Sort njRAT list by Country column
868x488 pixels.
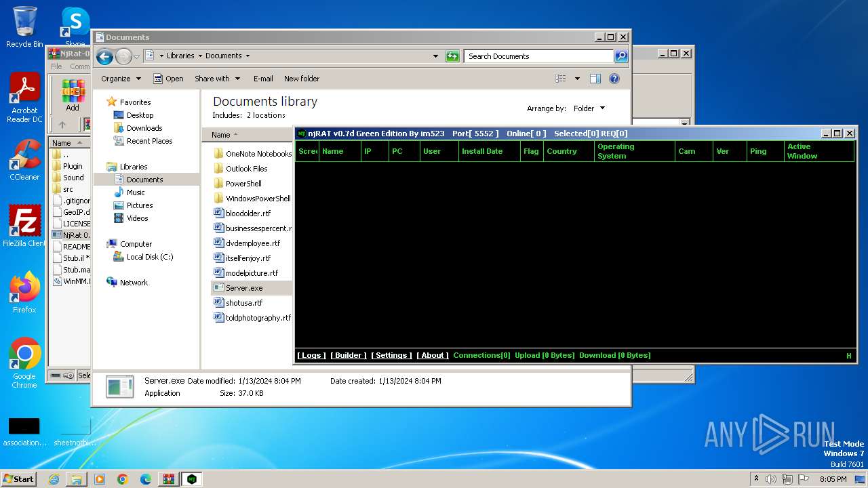tap(568, 151)
